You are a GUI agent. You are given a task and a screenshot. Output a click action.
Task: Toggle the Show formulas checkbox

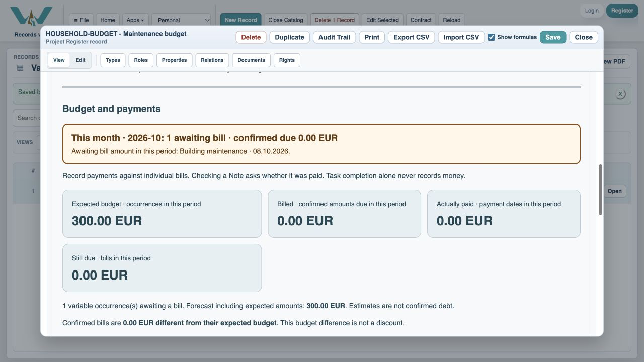[x=491, y=37]
